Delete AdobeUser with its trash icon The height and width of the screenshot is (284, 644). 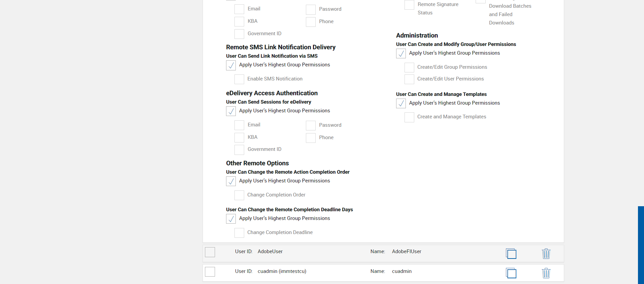pos(546,253)
